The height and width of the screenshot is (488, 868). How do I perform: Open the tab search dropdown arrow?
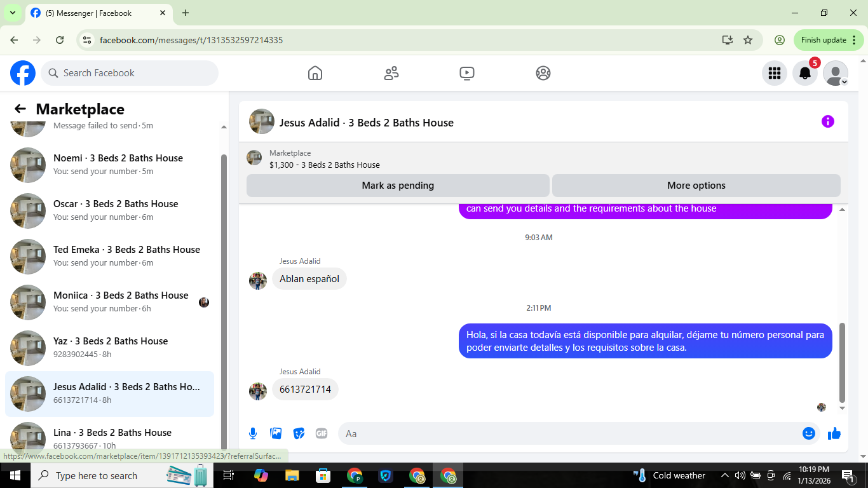pyautogui.click(x=12, y=13)
